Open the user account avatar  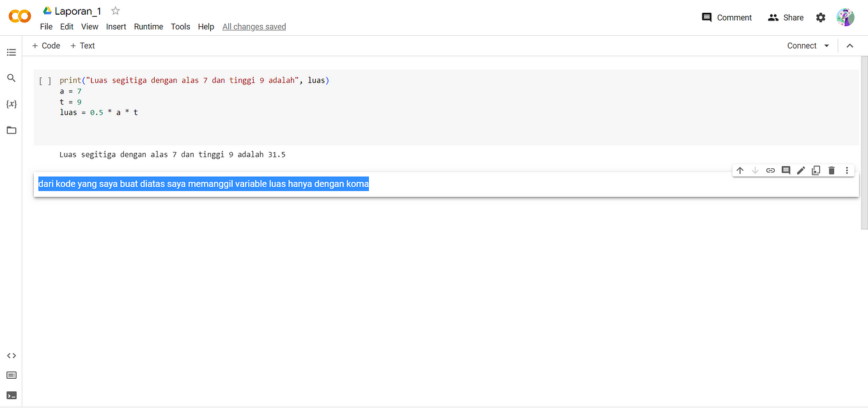(x=845, y=17)
